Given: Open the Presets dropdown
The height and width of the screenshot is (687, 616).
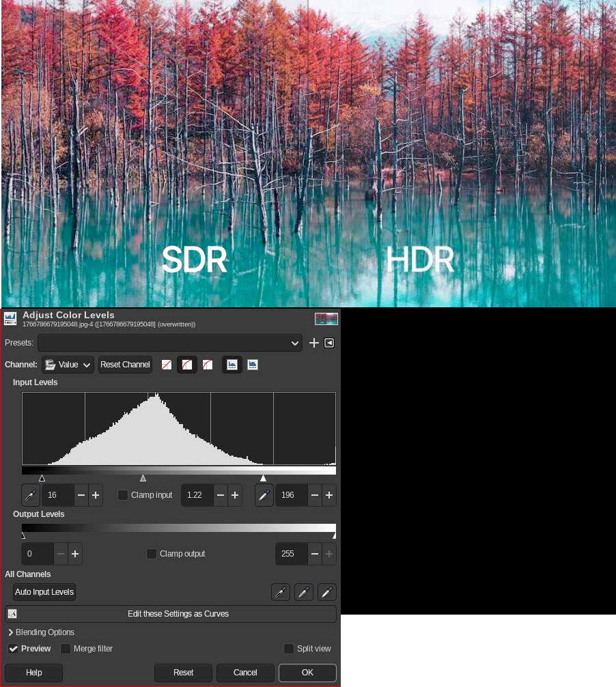Looking at the screenshot, I should pos(170,343).
